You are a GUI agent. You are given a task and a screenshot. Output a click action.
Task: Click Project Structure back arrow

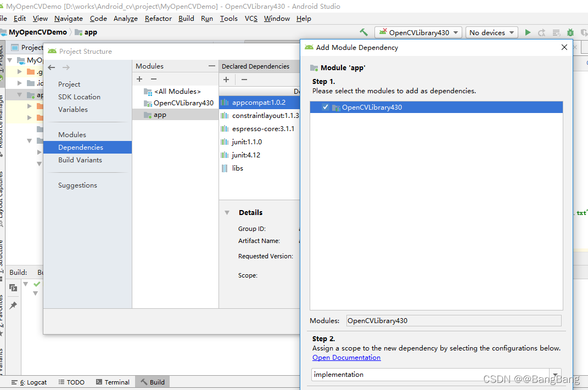coord(52,67)
